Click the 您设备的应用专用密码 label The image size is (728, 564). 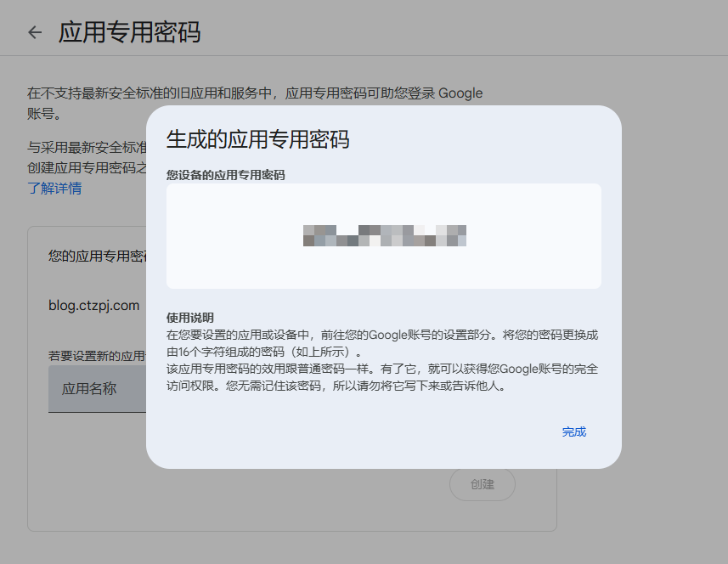[x=225, y=175]
